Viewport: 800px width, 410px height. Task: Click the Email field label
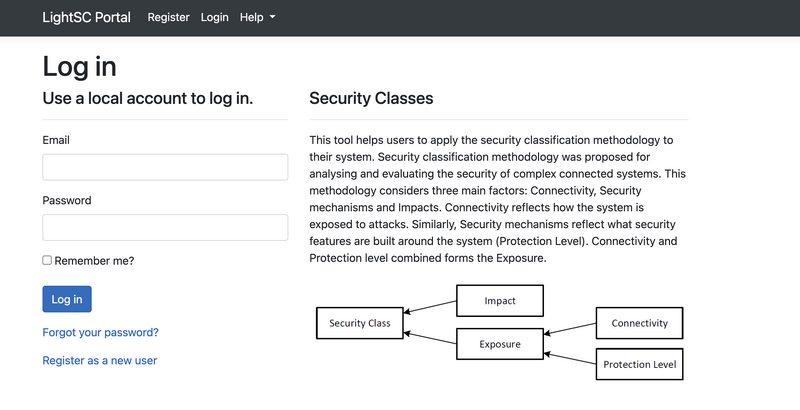56,140
